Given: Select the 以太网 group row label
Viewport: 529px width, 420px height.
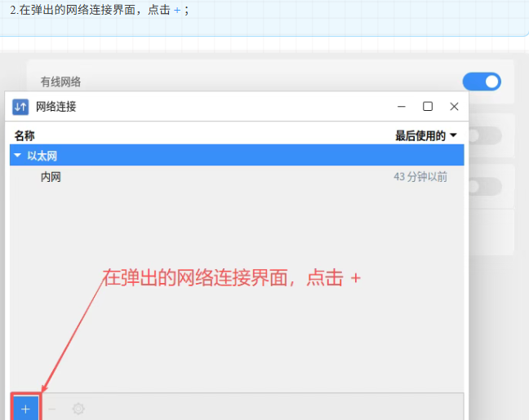Looking at the screenshot, I should pos(42,155).
